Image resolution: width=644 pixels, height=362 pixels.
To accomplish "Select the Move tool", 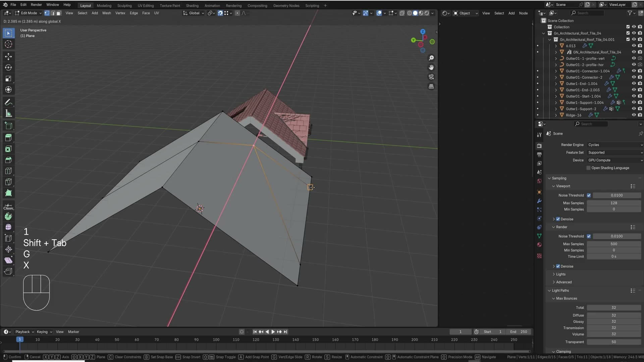I will (x=8, y=57).
